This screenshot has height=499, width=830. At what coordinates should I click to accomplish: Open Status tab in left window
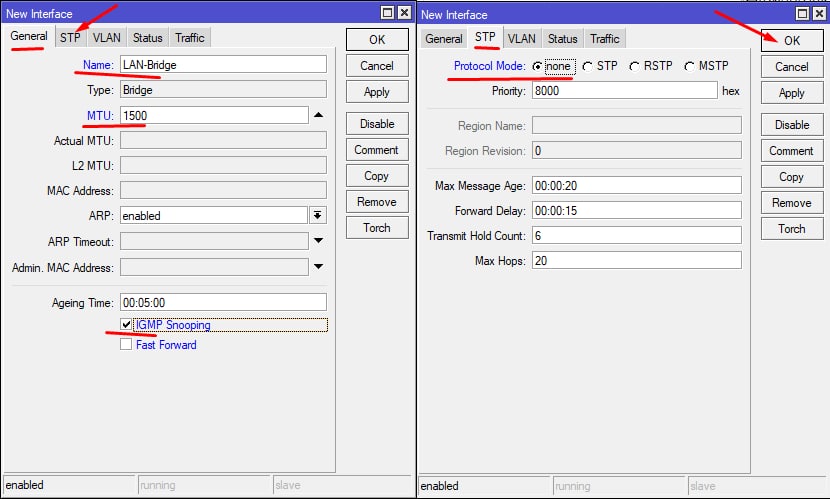pyautogui.click(x=147, y=38)
